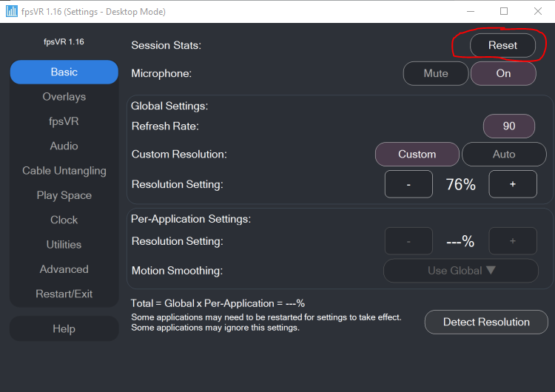The height and width of the screenshot is (392, 555).
Task: Switch custom resolution to Auto
Action: click(504, 155)
